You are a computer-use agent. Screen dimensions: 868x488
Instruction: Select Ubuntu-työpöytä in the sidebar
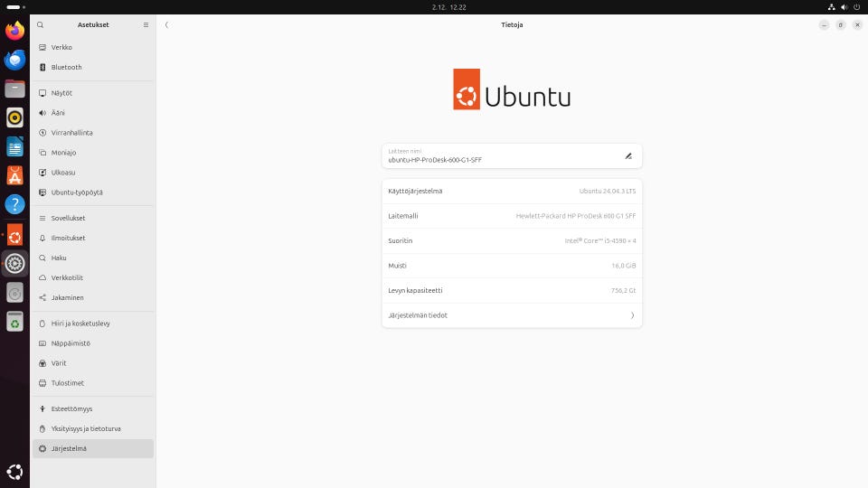[93, 192]
